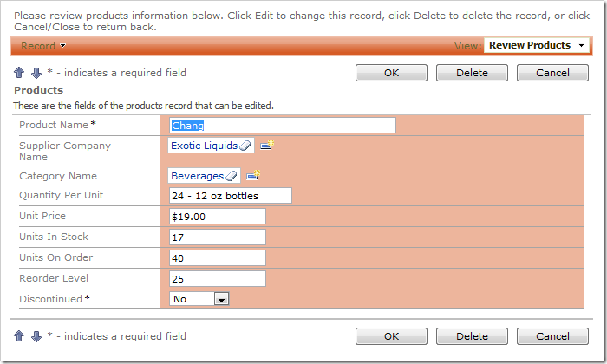Open the Beverages category lookup link
The width and height of the screenshot is (607, 364).
[198, 176]
